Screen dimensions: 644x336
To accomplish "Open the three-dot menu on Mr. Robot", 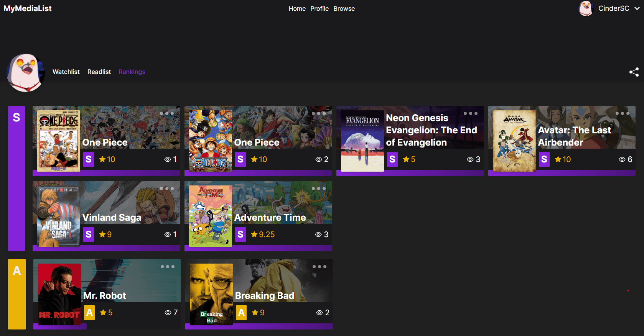I will [168, 267].
